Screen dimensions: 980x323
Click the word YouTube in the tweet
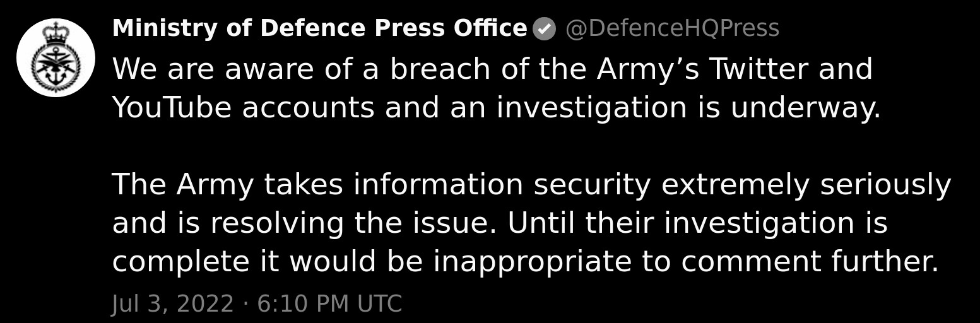tap(172, 107)
